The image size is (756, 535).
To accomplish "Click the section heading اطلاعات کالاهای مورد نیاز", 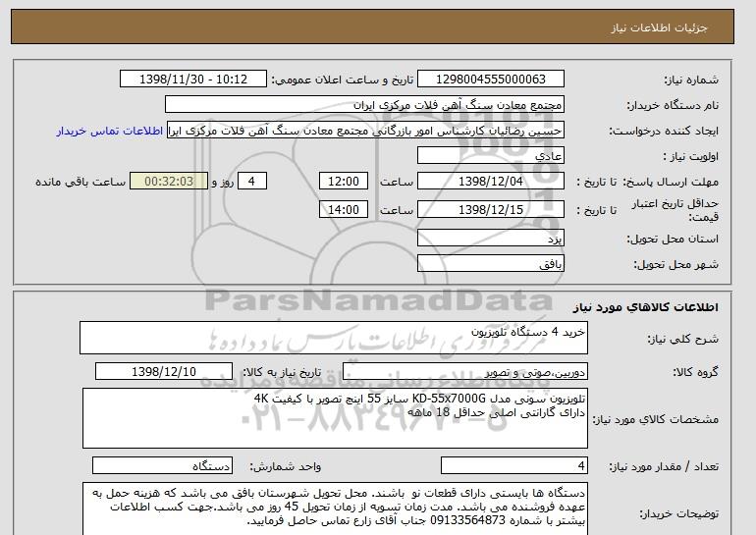I will pyautogui.click(x=645, y=307).
